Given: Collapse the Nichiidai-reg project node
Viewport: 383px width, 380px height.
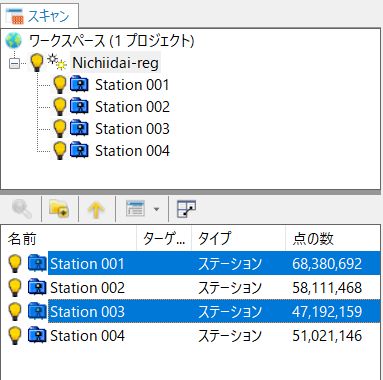Looking at the screenshot, I should (x=14, y=63).
